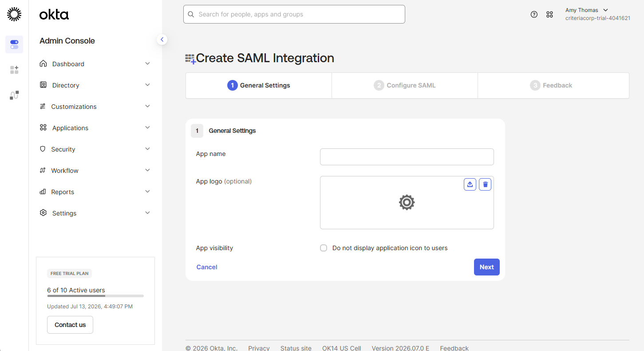Click the Customizations sliders icon
This screenshot has width=644, height=351.
point(43,106)
